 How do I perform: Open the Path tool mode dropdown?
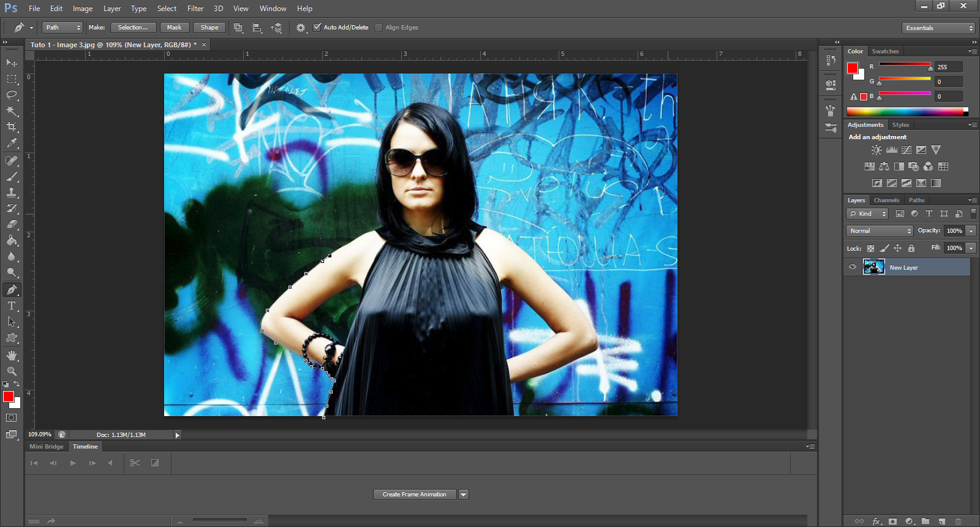tap(62, 28)
